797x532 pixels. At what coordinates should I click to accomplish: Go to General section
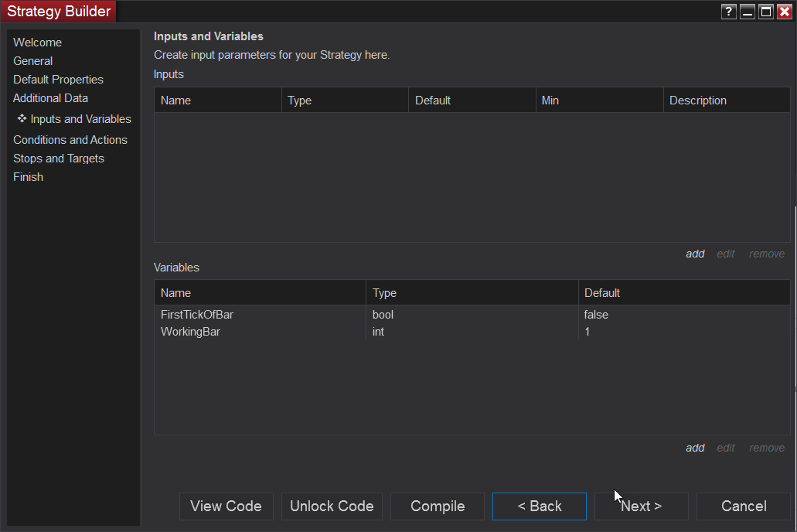tap(32, 61)
